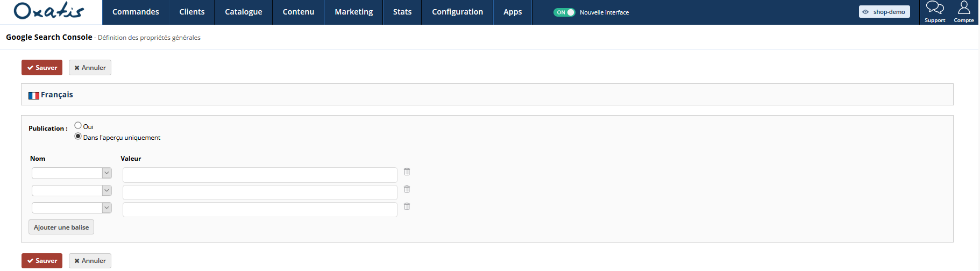Select the Oui publication radio button
Viewport: 980px width, 271px height.
78,125
